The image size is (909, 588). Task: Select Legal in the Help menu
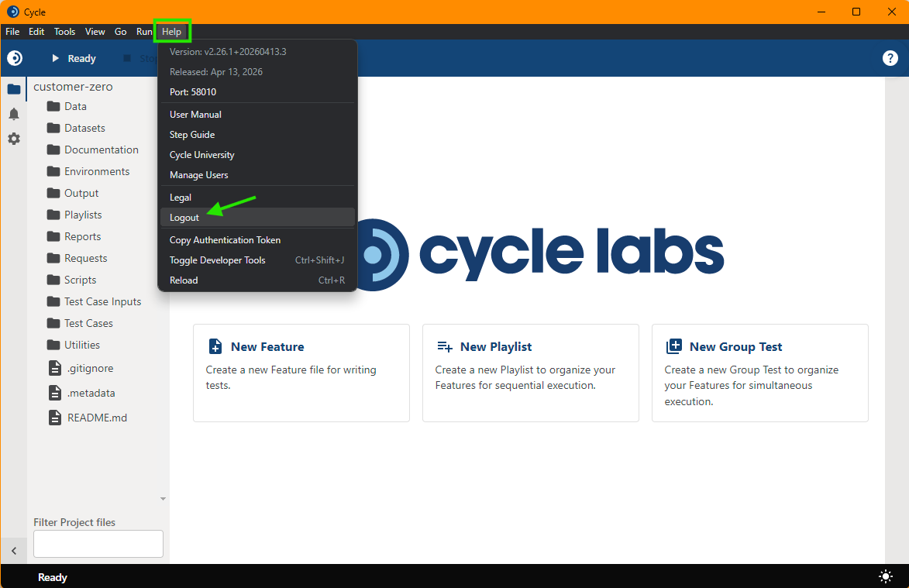coord(257,197)
